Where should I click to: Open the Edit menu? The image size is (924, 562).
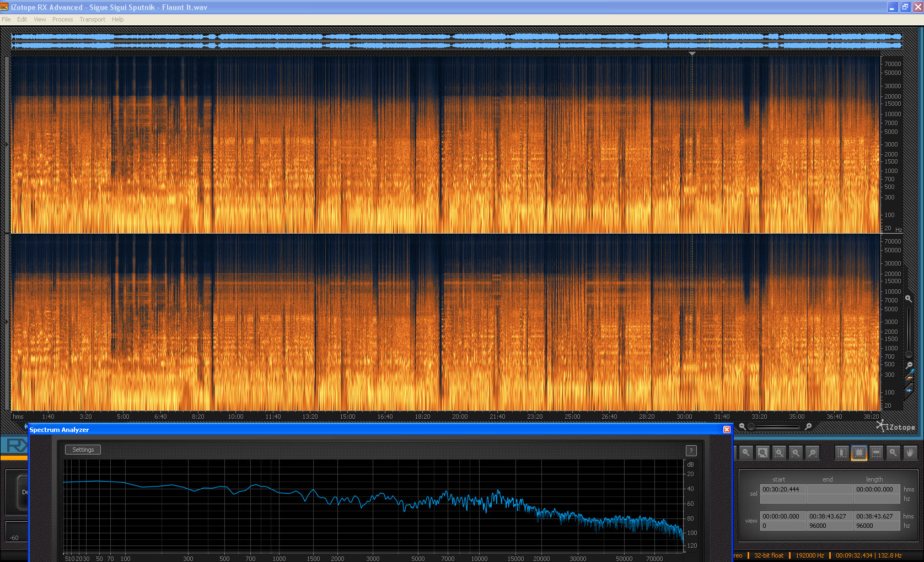22,19
